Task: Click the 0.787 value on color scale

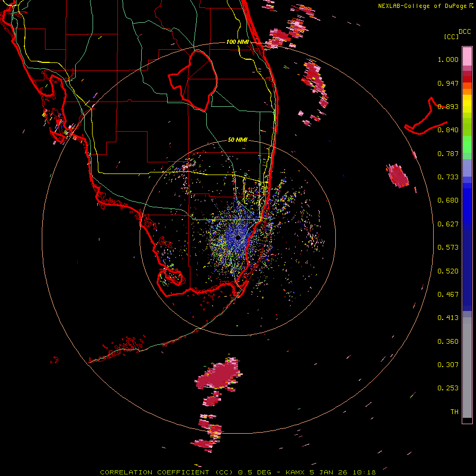Action: (448, 153)
